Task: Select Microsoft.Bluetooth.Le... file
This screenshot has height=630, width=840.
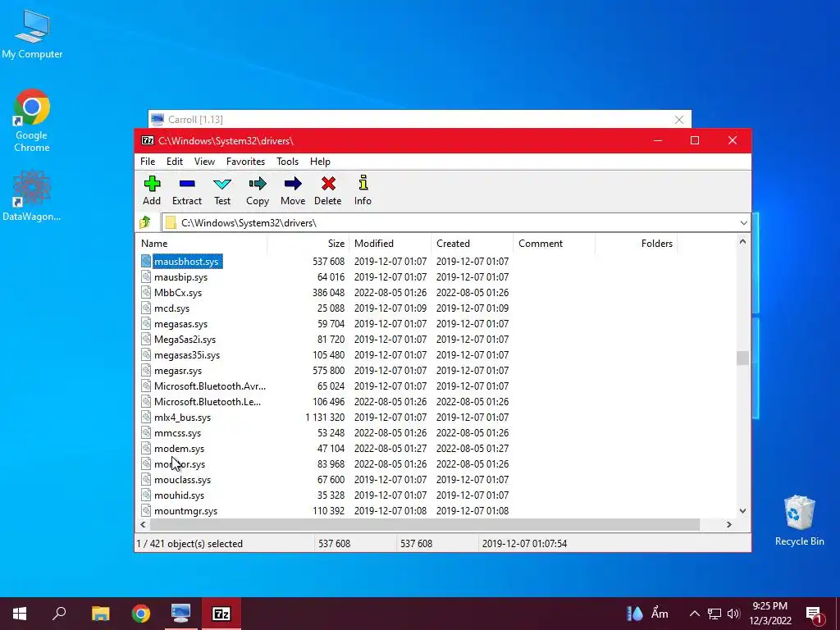Action: click(x=208, y=401)
